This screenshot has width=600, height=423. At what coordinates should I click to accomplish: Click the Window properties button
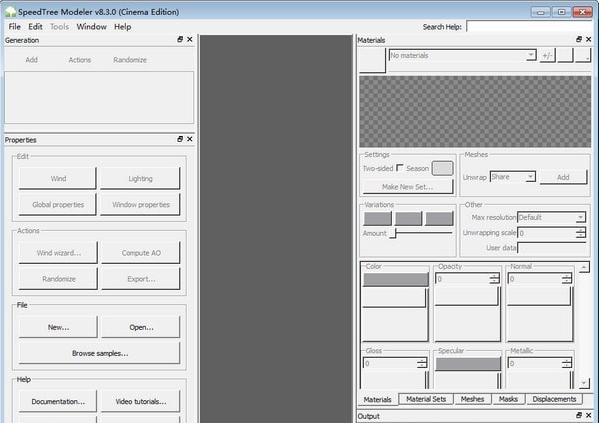tap(140, 204)
